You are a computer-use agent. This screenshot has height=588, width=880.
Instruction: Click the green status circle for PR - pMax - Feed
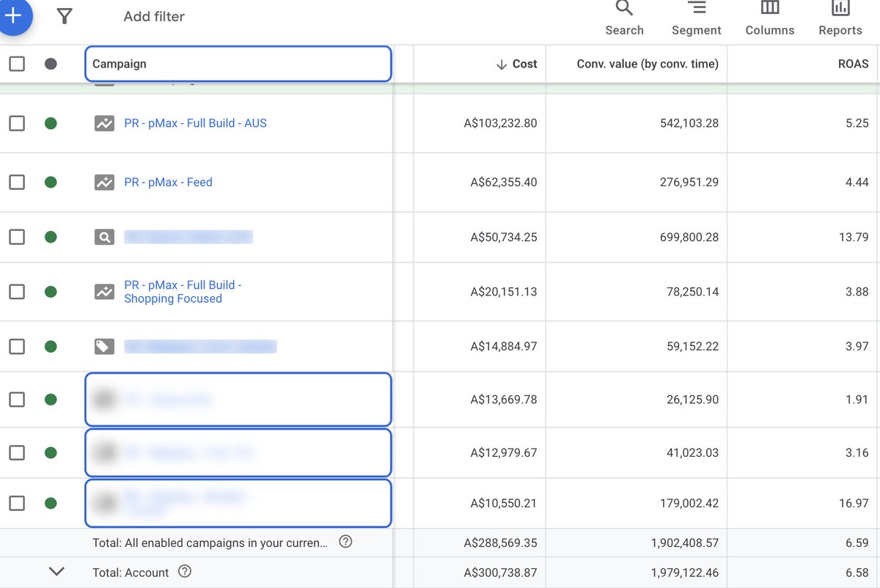coord(51,182)
